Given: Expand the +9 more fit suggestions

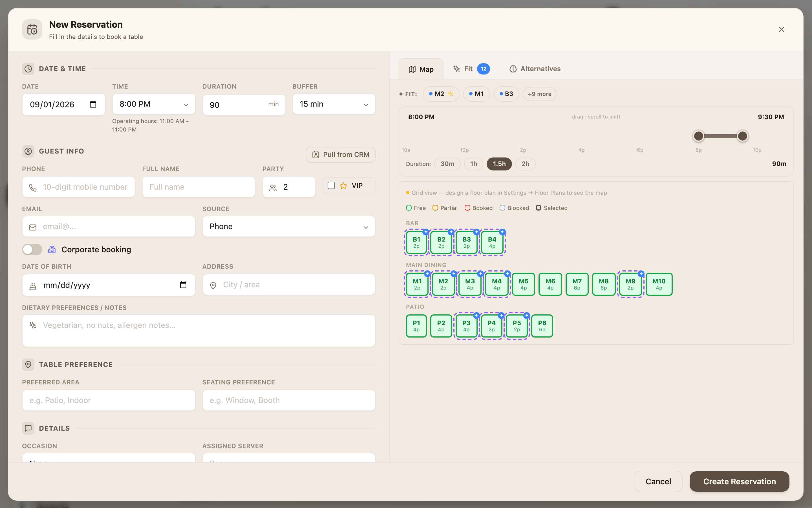Looking at the screenshot, I should [x=540, y=94].
